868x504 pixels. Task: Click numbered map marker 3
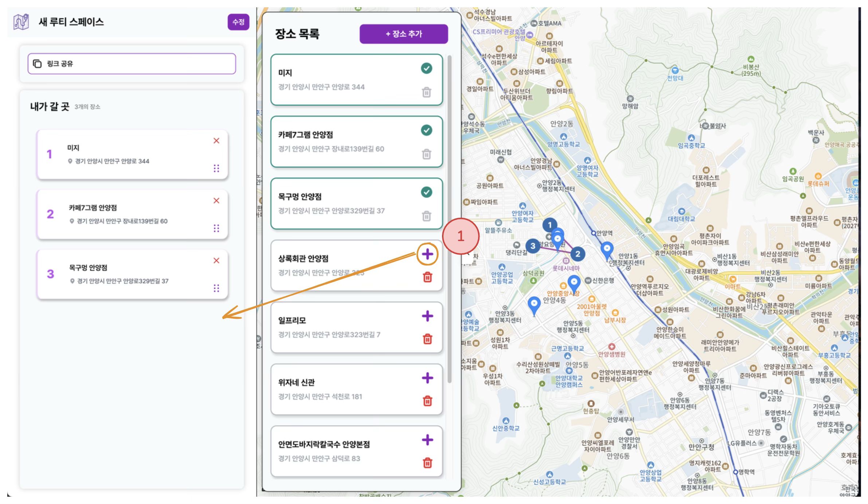tap(533, 246)
